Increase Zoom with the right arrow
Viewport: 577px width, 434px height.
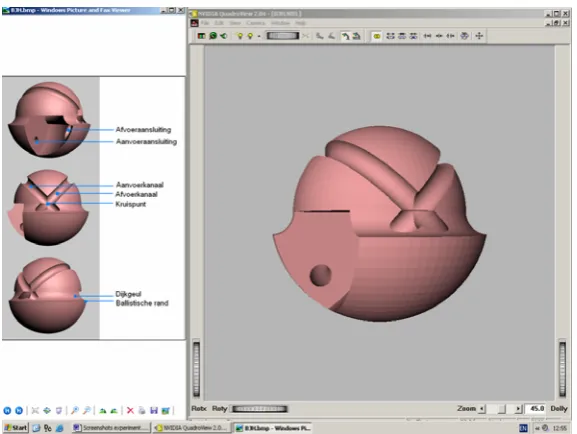tap(518, 409)
